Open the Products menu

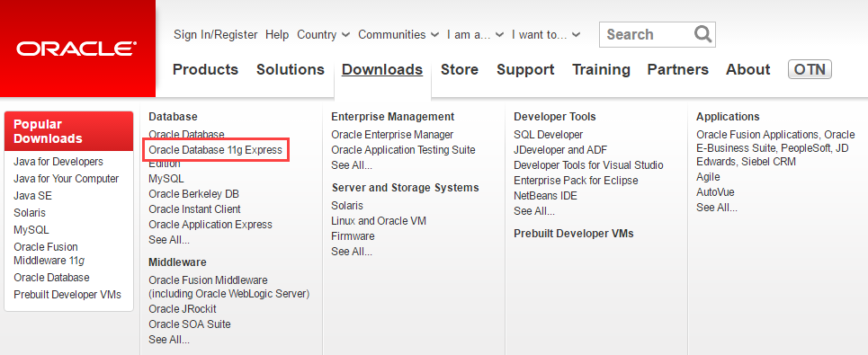(x=205, y=70)
